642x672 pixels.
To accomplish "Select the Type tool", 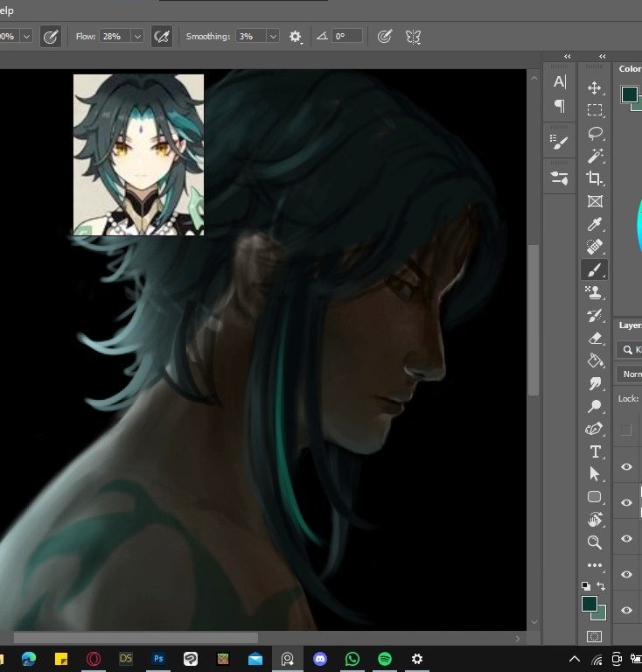I will [x=595, y=451].
